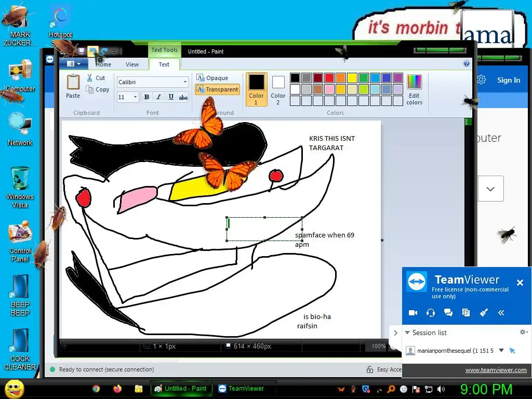Open TeamViewer chat bubbles icon

(x=448, y=313)
